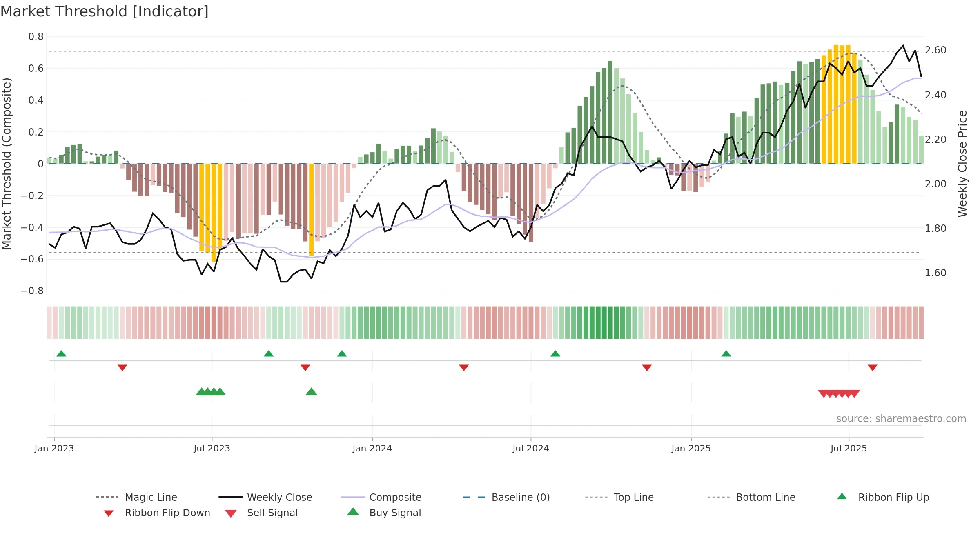Image resolution: width=980 pixels, height=551 pixels.
Task: Click the Jan 2025 x-axis label
Action: (x=691, y=448)
